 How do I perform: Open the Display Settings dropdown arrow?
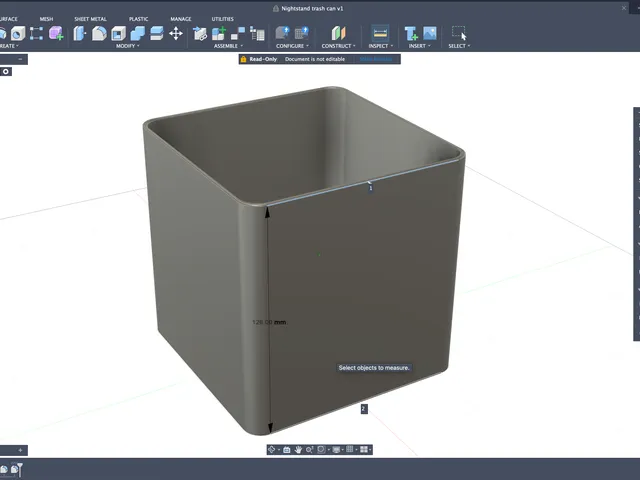point(342,450)
